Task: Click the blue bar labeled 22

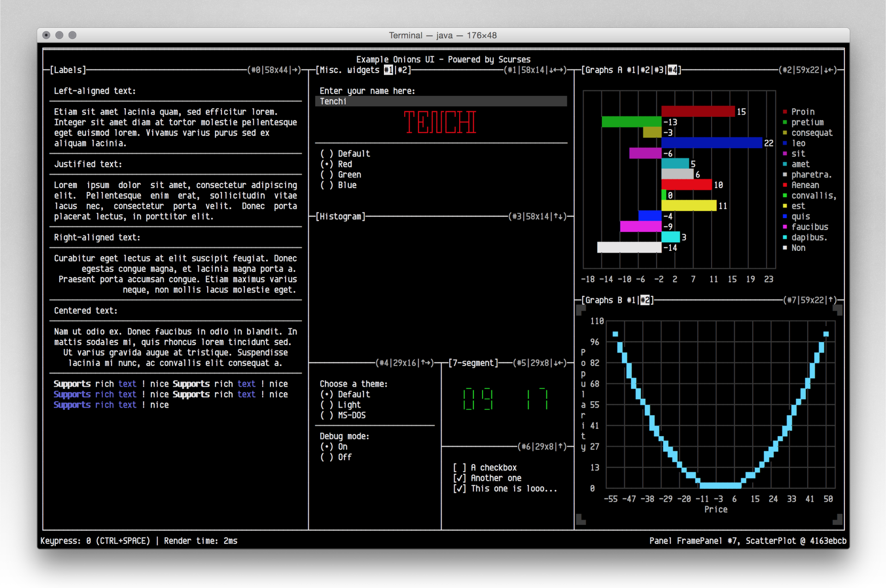Action: pyautogui.click(x=712, y=143)
